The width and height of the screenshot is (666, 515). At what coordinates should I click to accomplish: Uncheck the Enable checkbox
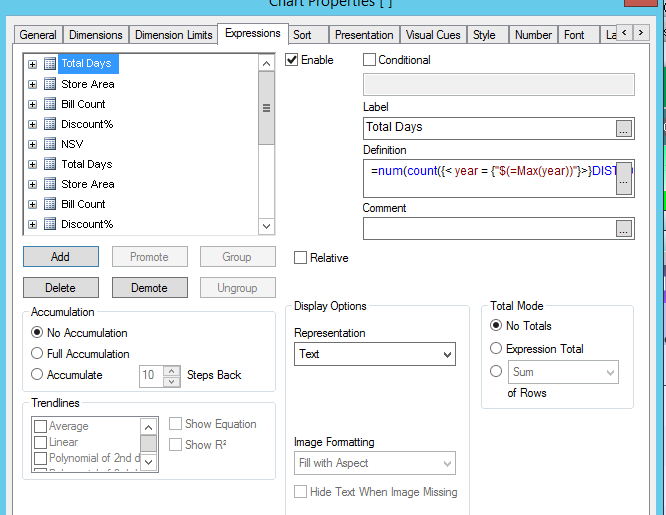coord(292,60)
